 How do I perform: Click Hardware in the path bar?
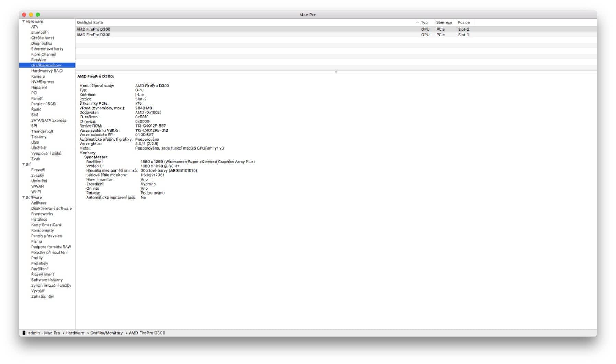pyautogui.click(x=75, y=333)
